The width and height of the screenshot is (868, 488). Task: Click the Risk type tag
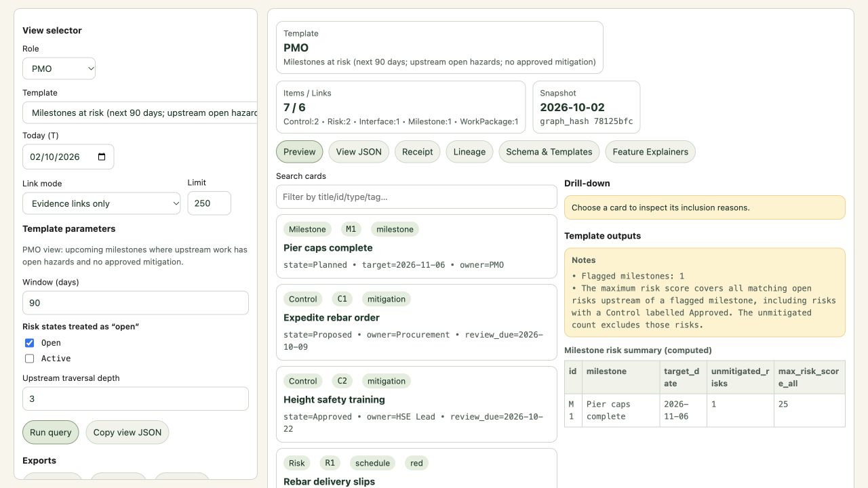pyautogui.click(x=297, y=463)
